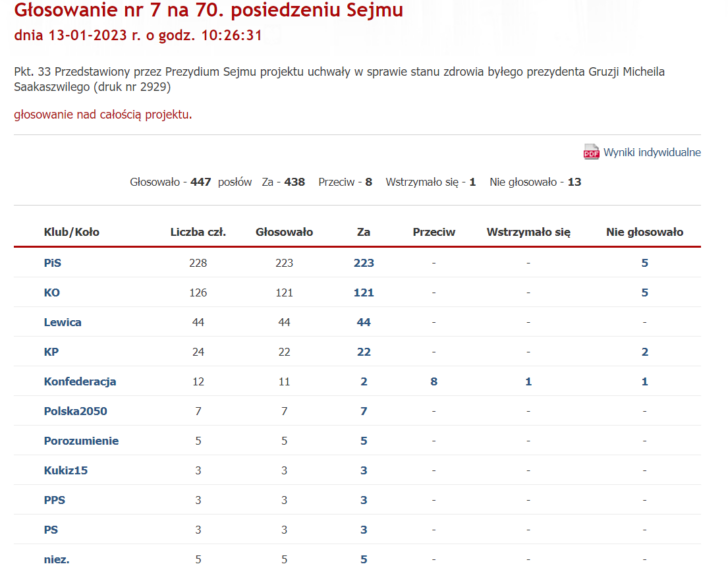
Task: Click Kukiz15 'Za' votes value 3
Action: [x=364, y=470]
